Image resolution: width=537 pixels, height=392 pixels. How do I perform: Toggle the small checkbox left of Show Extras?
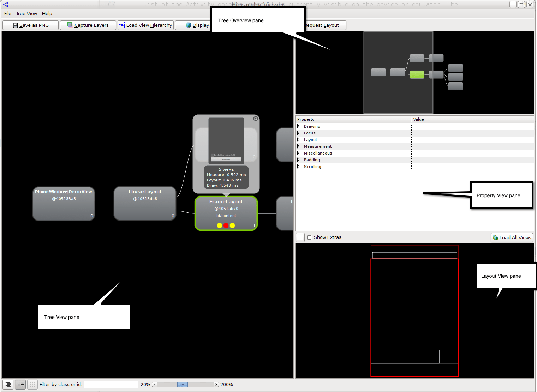click(x=300, y=237)
